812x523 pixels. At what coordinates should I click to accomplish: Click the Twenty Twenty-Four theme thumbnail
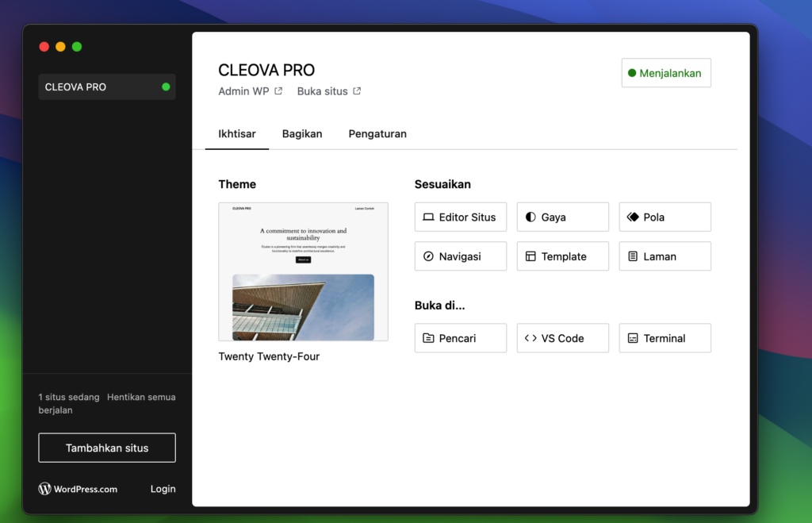(x=304, y=271)
